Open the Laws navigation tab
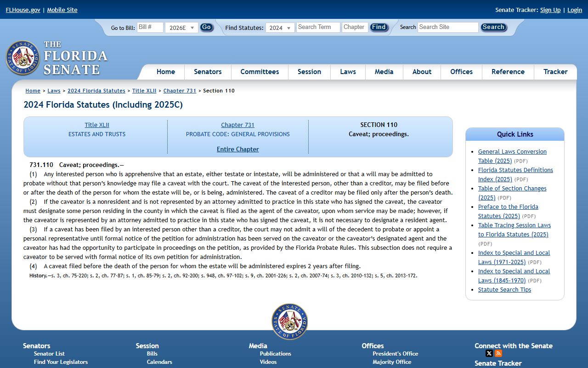This screenshot has width=588, height=368. click(x=348, y=72)
